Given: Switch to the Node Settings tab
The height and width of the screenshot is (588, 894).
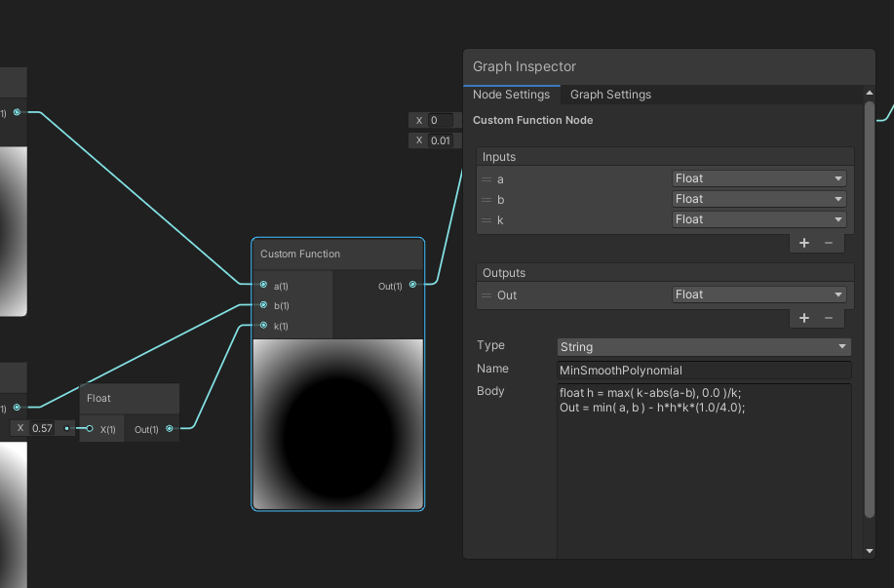Looking at the screenshot, I should [x=512, y=95].
